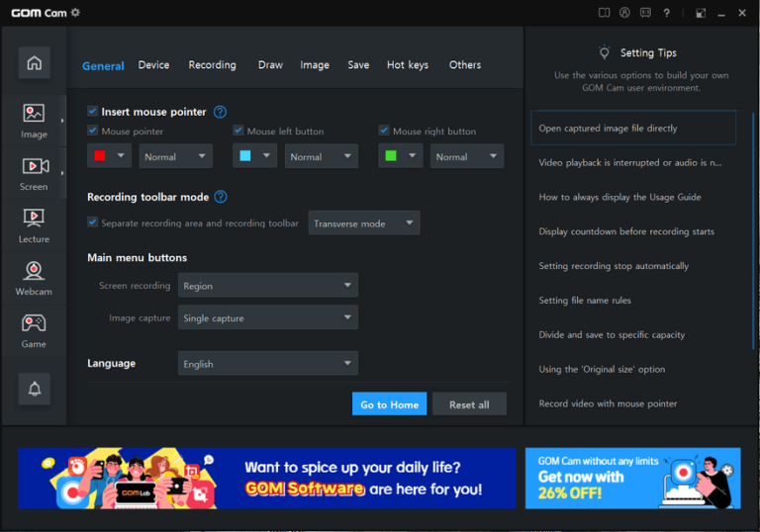Select the Game recording mode
760x532 pixels.
[34, 330]
